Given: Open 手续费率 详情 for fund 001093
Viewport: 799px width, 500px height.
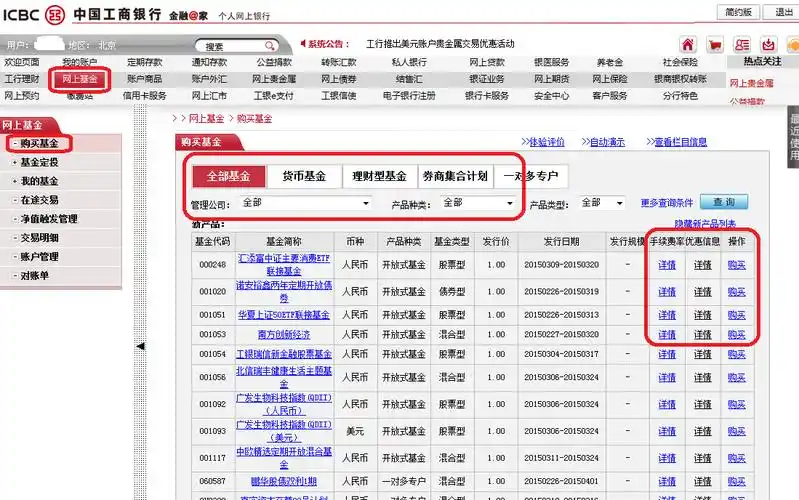Looking at the screenshot, I should pyautogui.click(x=667, y=432).
